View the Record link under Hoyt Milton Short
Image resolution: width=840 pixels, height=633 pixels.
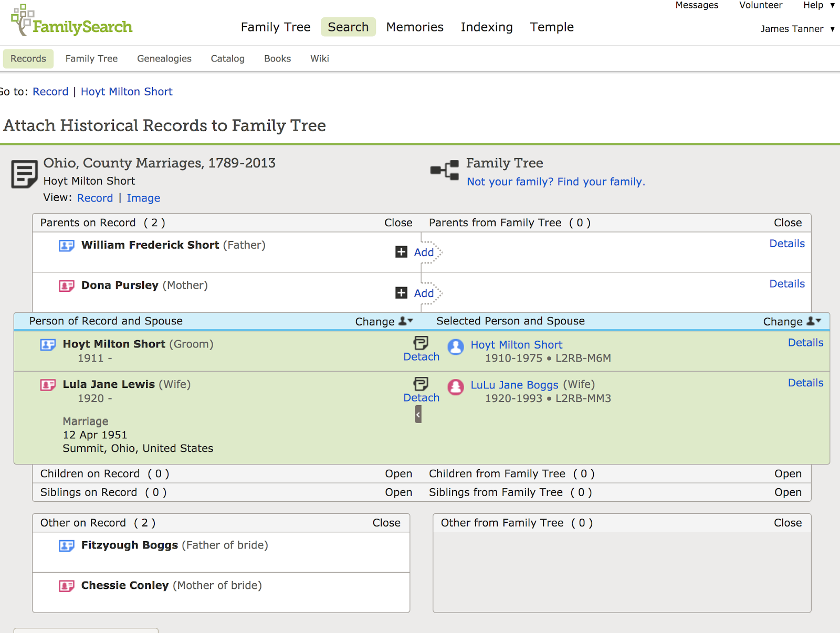pyautogui.click(x=95, y=198)
